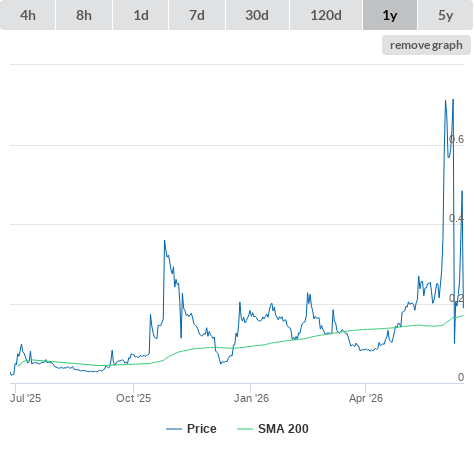Show the 5y price history

[x=445, y=15]
